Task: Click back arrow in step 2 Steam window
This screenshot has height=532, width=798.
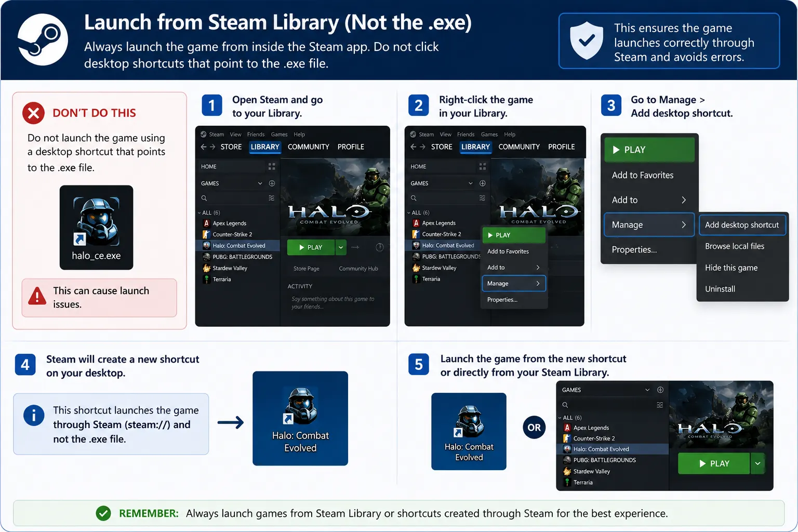Action: (x=414, y=147)
